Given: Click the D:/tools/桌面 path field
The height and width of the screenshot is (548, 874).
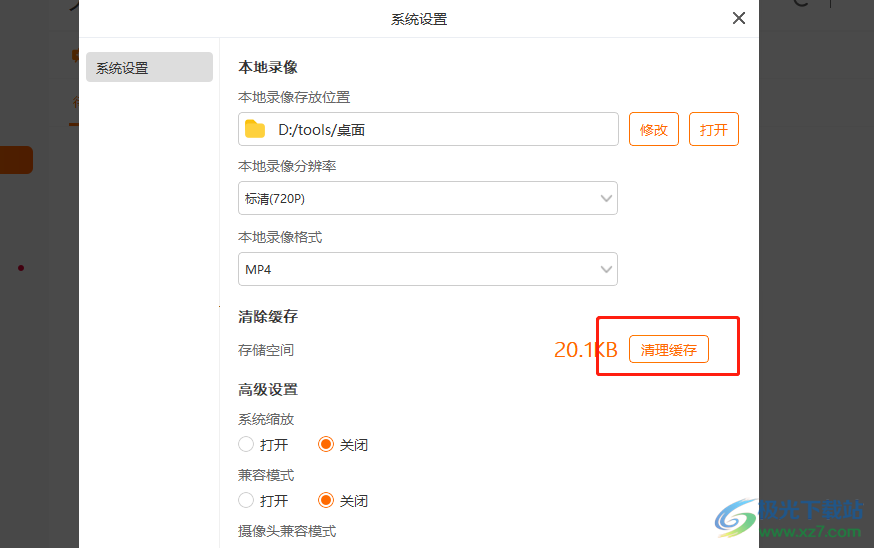Looking at the screenshot, I should [x=428, y=129].
